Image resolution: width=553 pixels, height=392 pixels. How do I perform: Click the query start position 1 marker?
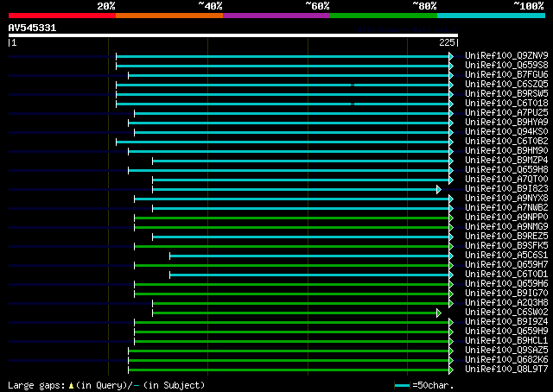click(x=13, y=42)
